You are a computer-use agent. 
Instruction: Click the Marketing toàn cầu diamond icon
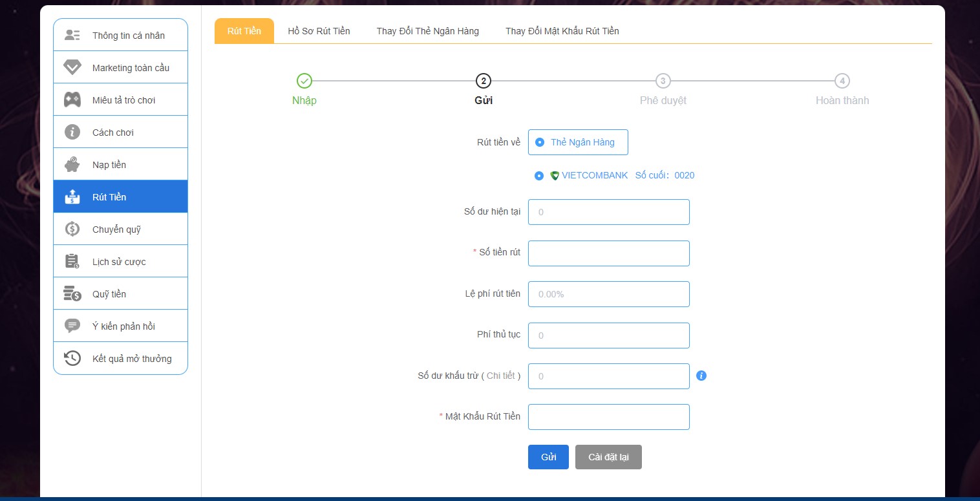click(x=72, y=67)
